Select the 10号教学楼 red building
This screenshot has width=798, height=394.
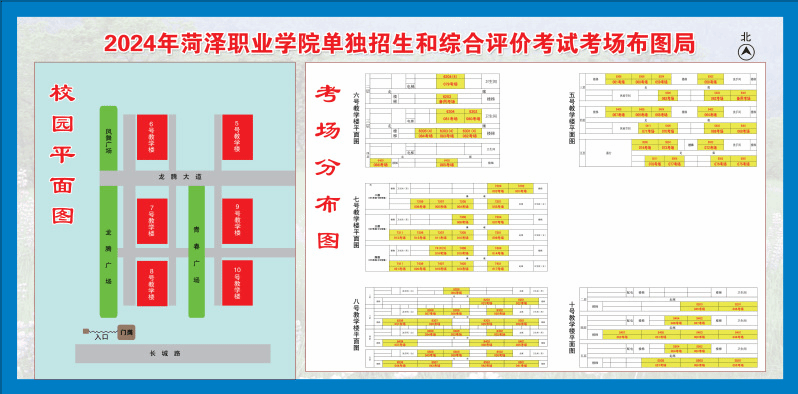[x=237, y=283]
